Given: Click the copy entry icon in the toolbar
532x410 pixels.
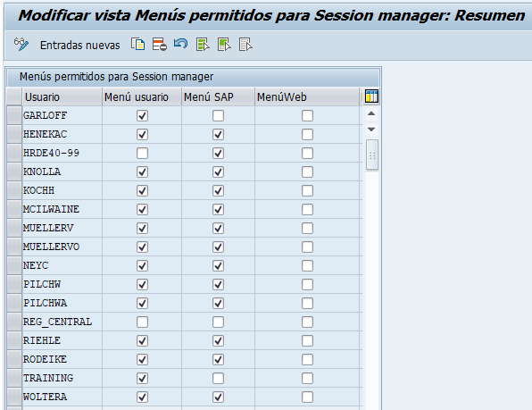Looking at the screenshot, I should [x=138, y=45].
